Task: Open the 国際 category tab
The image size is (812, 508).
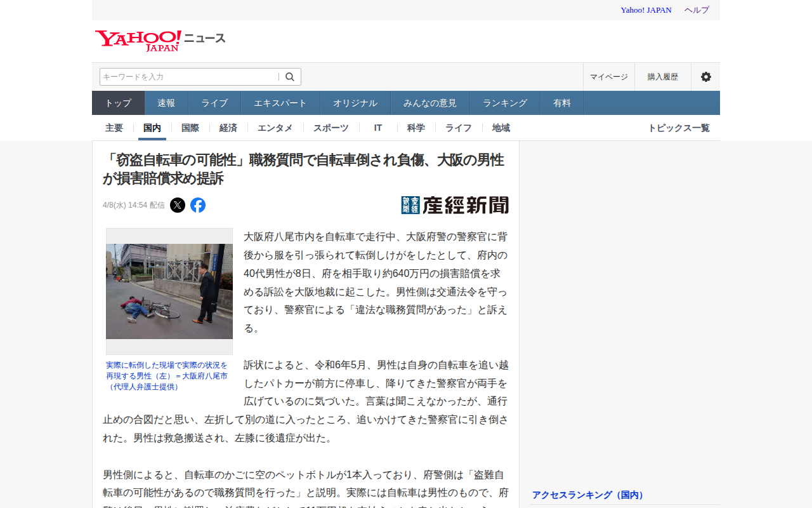Action: pos(190,128)
